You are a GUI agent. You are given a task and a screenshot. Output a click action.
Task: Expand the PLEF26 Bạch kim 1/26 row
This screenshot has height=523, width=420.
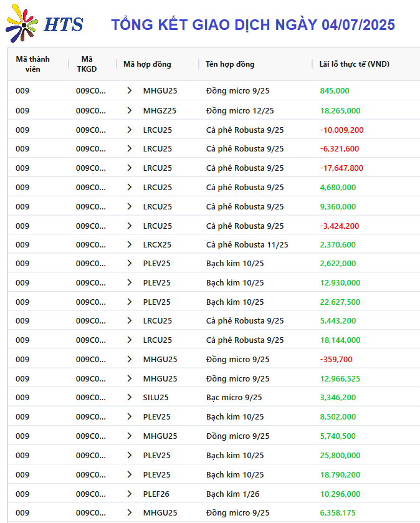coord(130,494)
